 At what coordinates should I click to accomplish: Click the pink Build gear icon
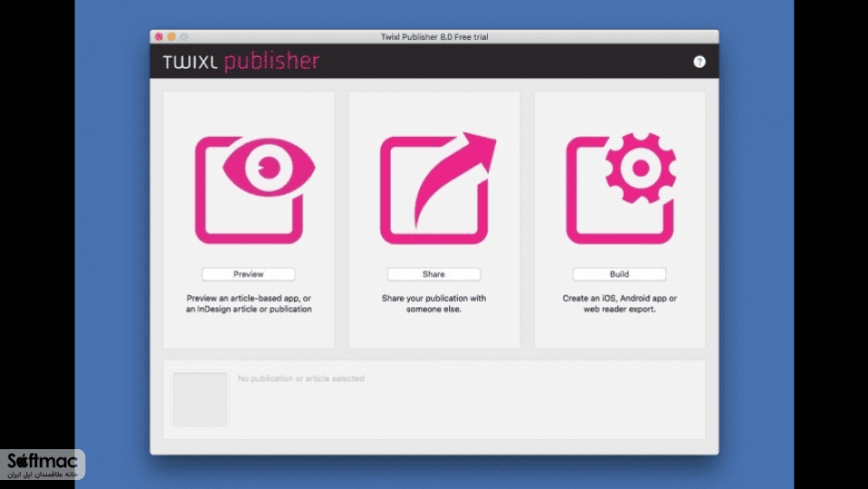click(x=621, y=188)
